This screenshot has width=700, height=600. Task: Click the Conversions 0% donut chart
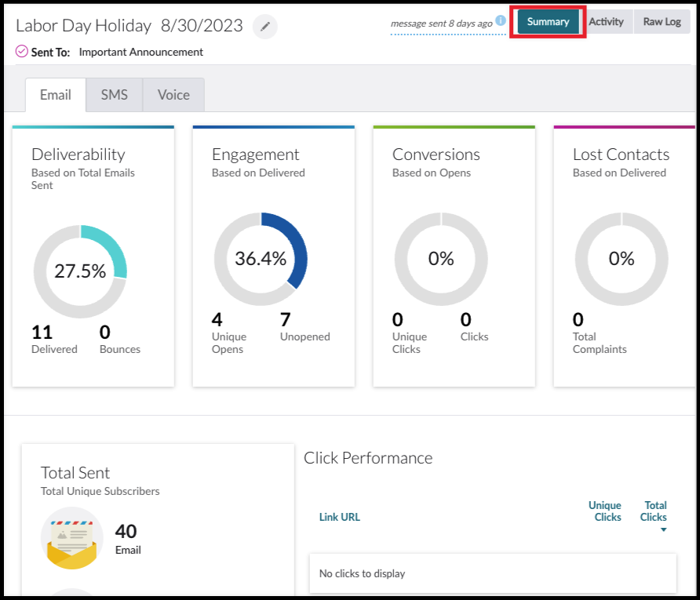pos(441,259)
